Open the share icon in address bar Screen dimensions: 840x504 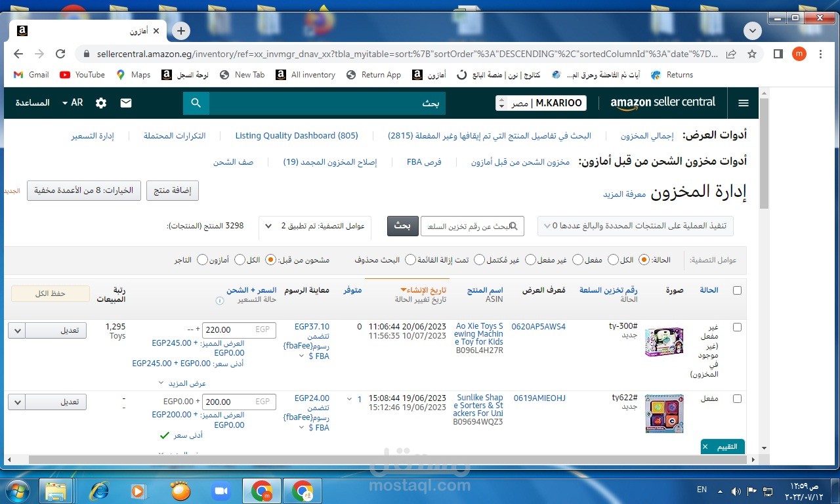[731, 54]
